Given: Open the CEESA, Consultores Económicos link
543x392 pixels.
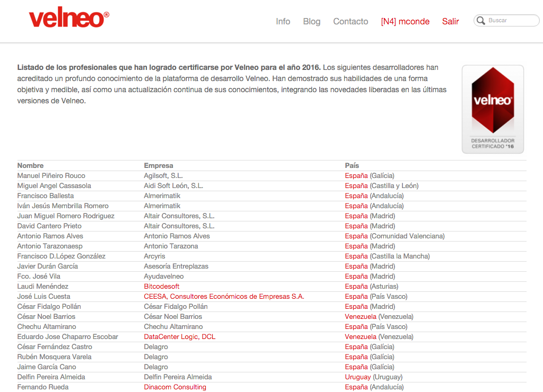Looking at the screenshot, I should [x=224, y=297].
